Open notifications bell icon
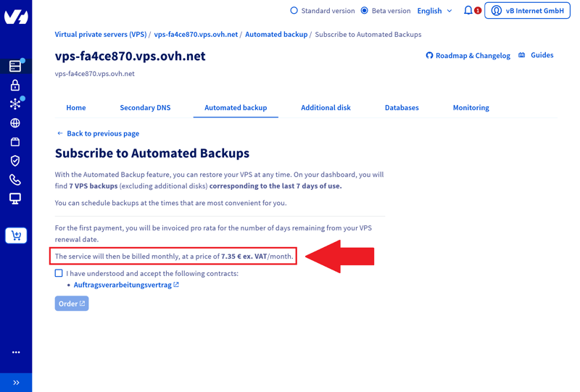 [468, 11]
